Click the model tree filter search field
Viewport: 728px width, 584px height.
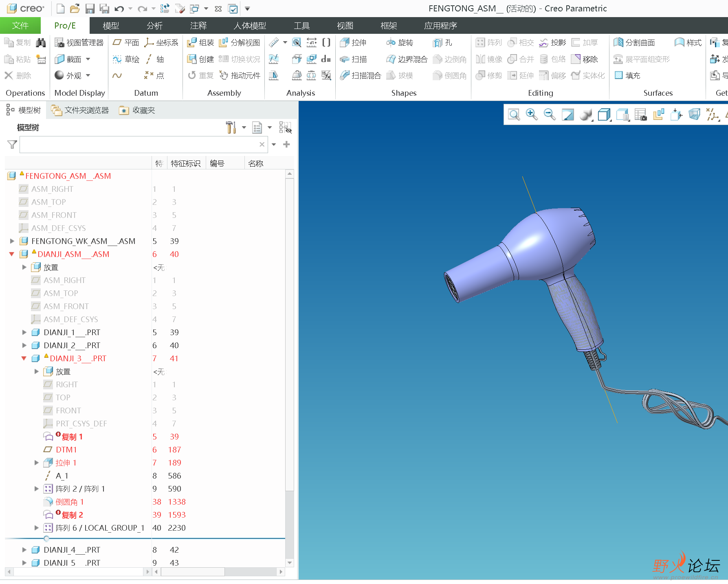point(139,145)
